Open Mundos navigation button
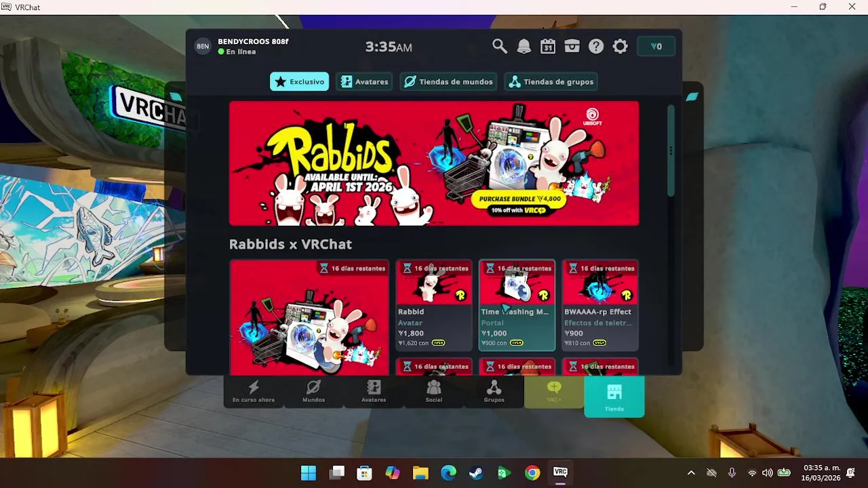This screenshot has height=488, width=868. click(x=313, y=392)
